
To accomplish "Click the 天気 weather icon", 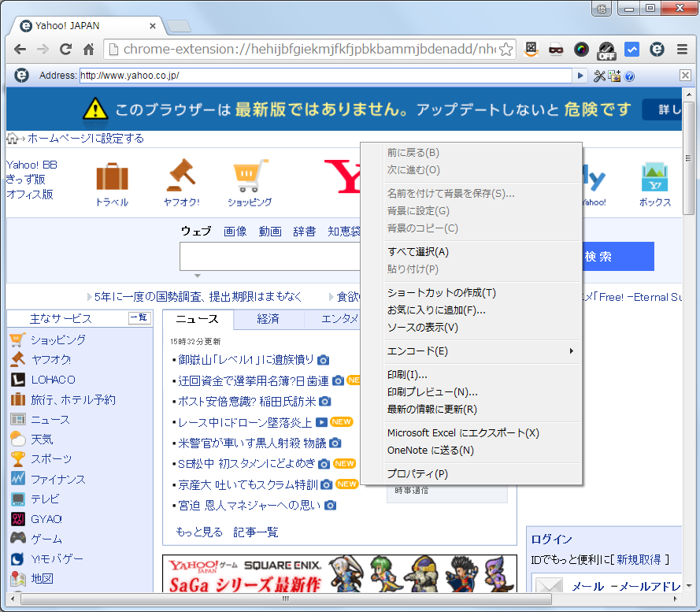I will 18,440.
